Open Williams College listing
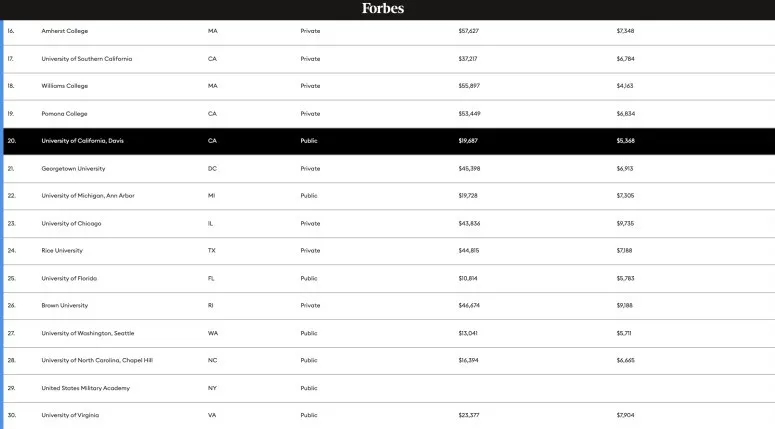Viewport: 775px width, 429px height. (x=65, y=86)
